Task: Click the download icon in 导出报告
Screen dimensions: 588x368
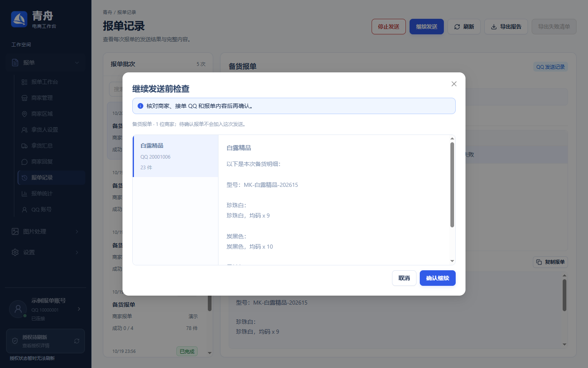Action: point(494,27)
